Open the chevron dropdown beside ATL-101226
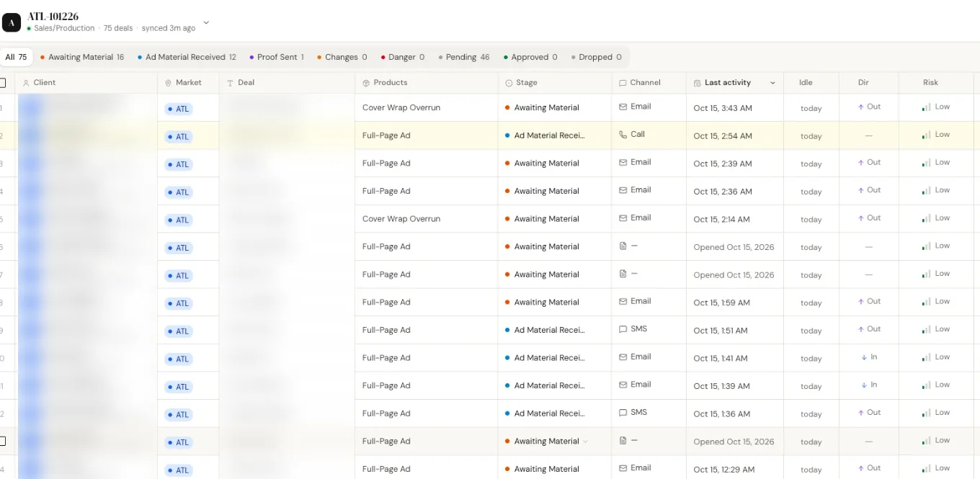Image resolution: width=980 pixels, height=479 pixels. (206, 22)
